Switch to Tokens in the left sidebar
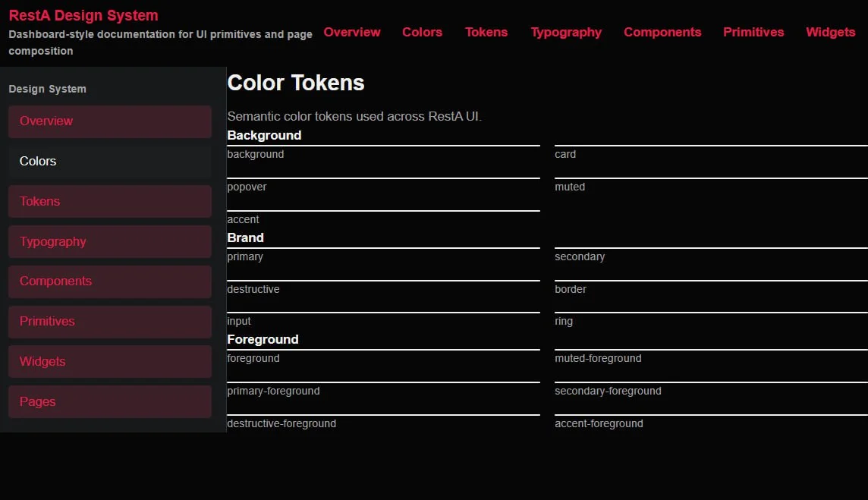 110,202
